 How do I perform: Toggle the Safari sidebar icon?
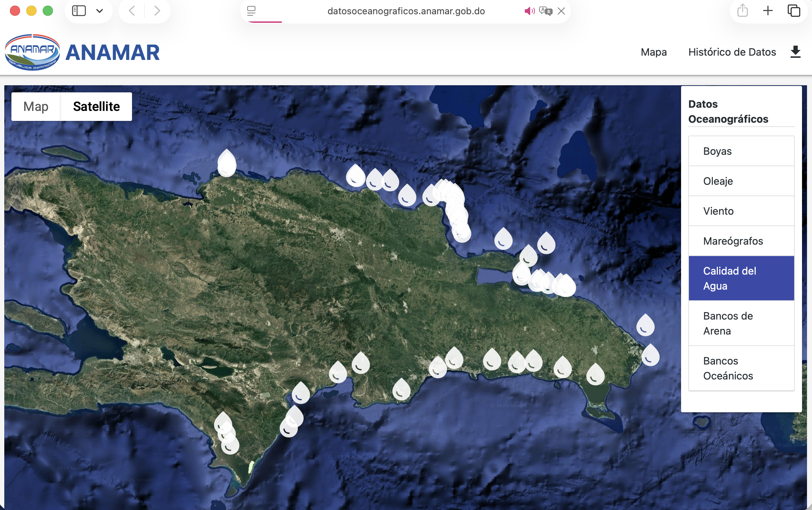(79, 11)
